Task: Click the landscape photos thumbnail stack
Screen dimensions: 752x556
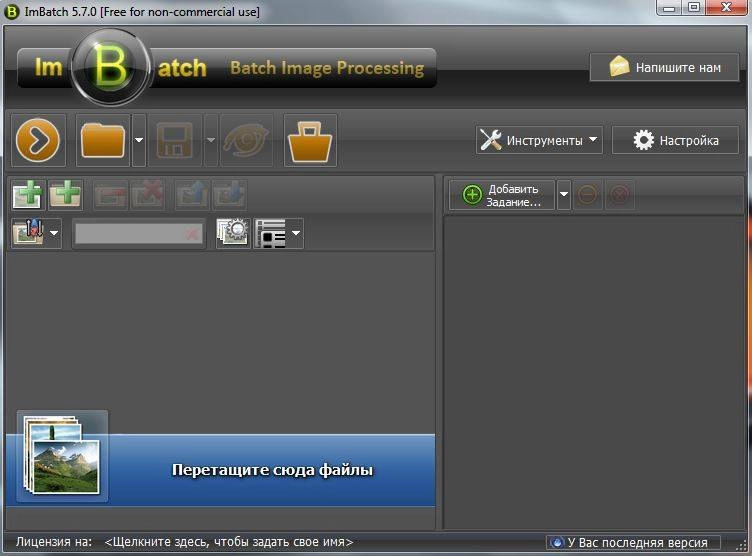Action: pyautogui.click(x=62, y=456)
